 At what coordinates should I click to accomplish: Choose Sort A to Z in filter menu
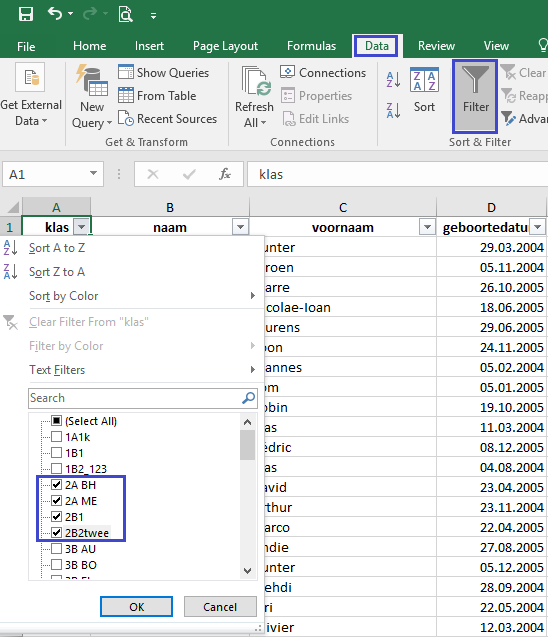(56, 248)
